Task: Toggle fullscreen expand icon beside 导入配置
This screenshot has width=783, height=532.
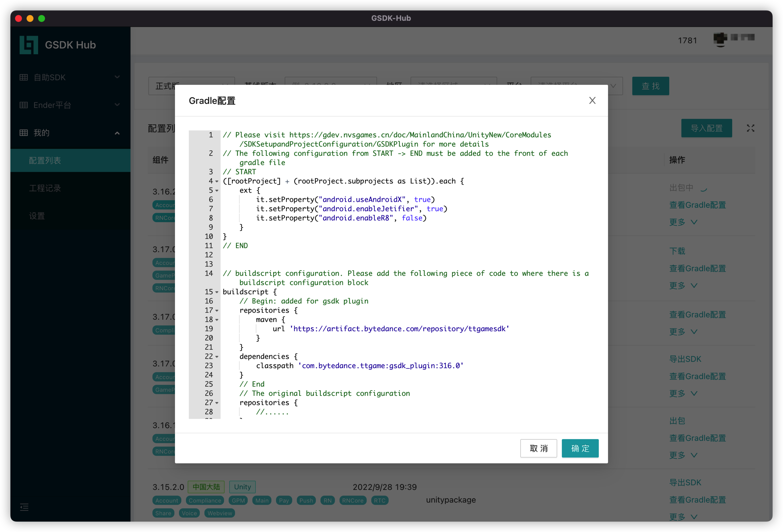Action: click(x=750, y=128)
